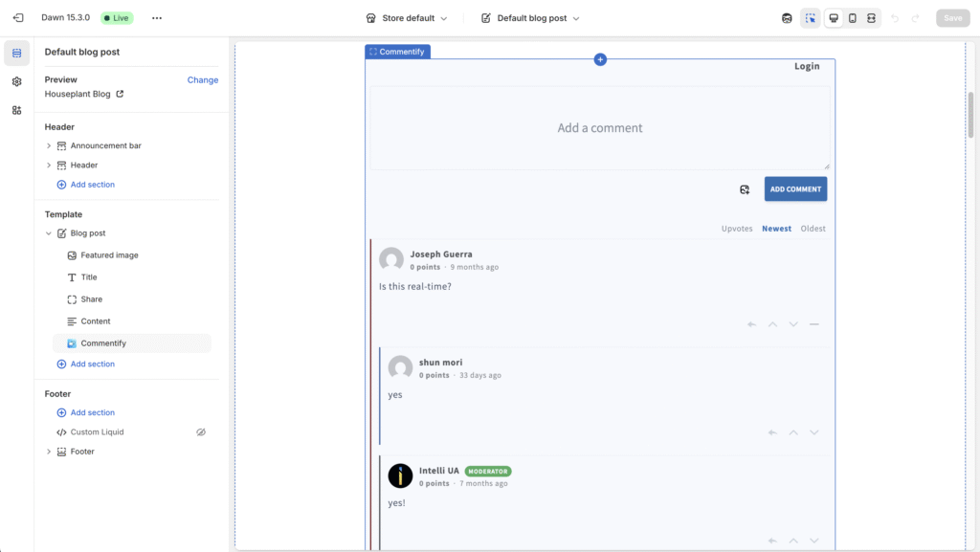Select the Commentify block

pos(132,342)
